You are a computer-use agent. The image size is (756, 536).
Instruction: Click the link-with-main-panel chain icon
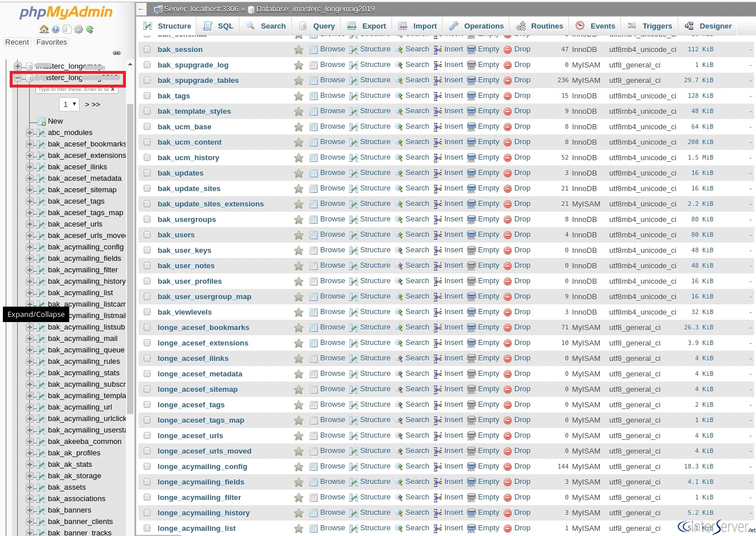117,53
